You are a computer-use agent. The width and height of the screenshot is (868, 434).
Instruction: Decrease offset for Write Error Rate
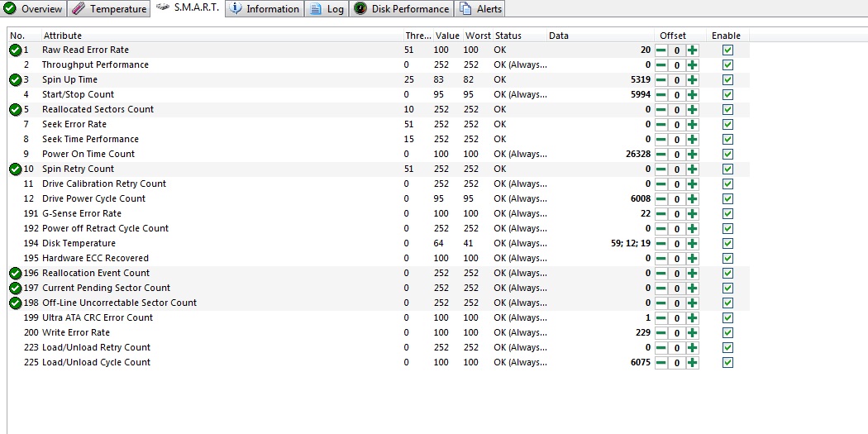pos(661,333)
